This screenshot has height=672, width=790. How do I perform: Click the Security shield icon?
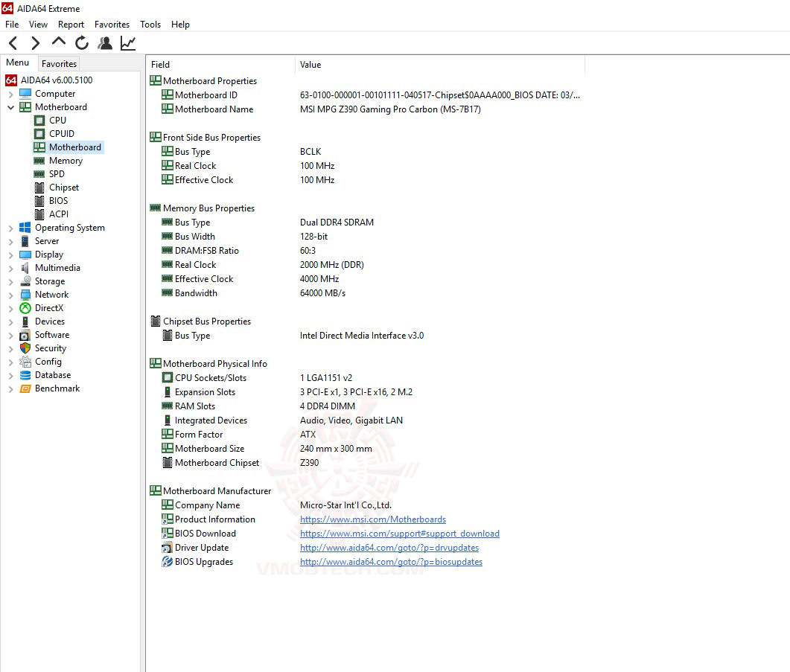[25, 348]
